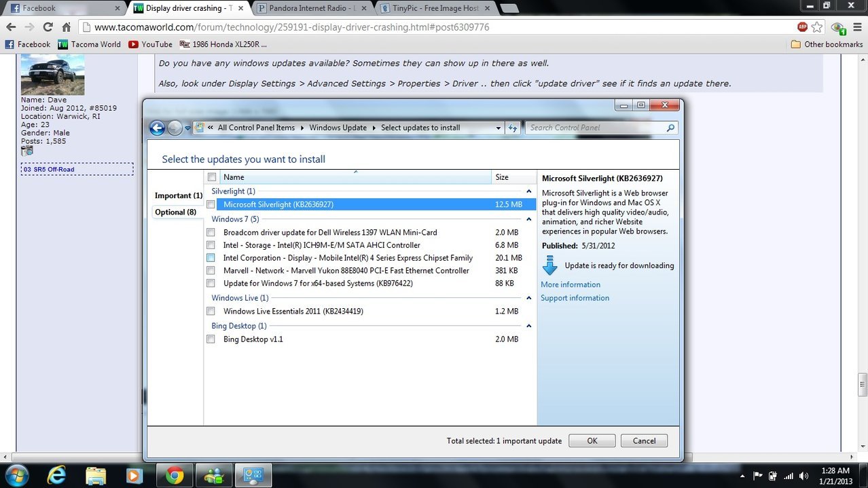868x488 pixels.
Task: Open Windows Explorer from the taskbar
Action: 96,475
